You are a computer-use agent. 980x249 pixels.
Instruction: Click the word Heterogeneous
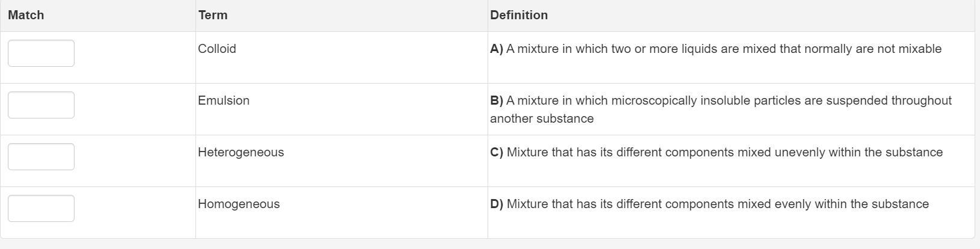point(241,152)
